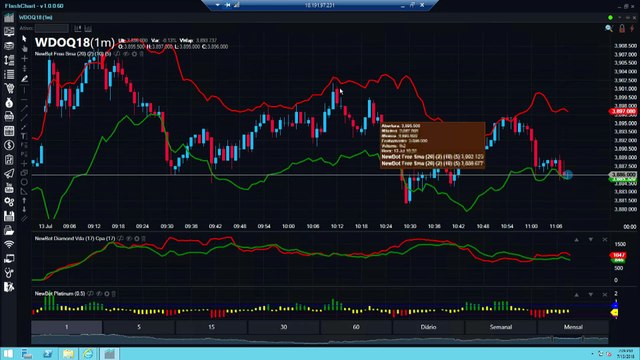The height and width of the screenshot is (360, 640).
Task: Select the Diário timeframe tab
Action: point(428,327)
